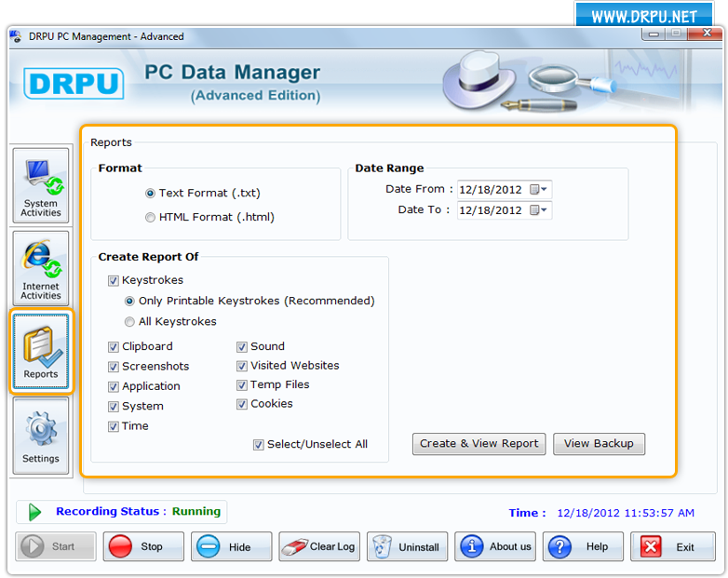Toggle the Keystrokes checkbox
This screenshot has height=578, width=728.
pyautogui.click(x=114, y=281)
